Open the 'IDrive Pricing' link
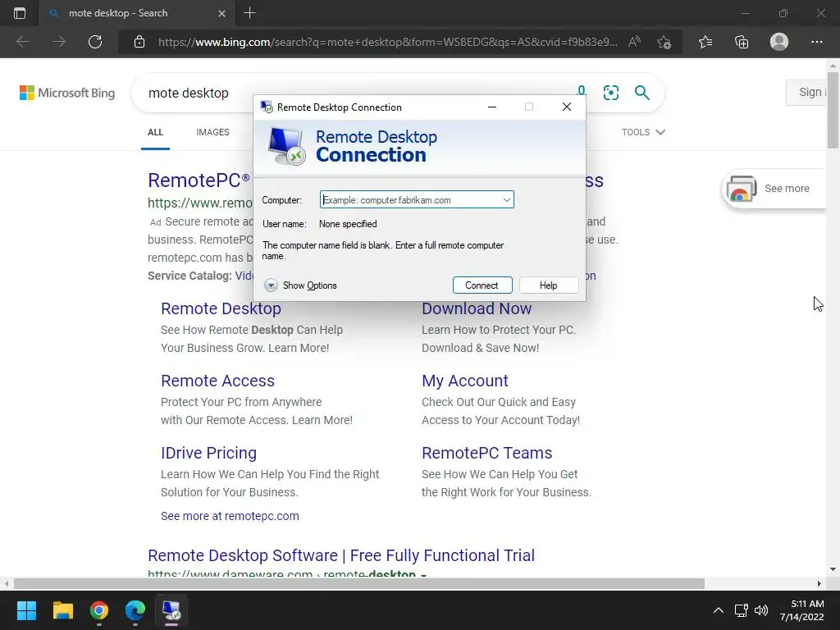 208,453
